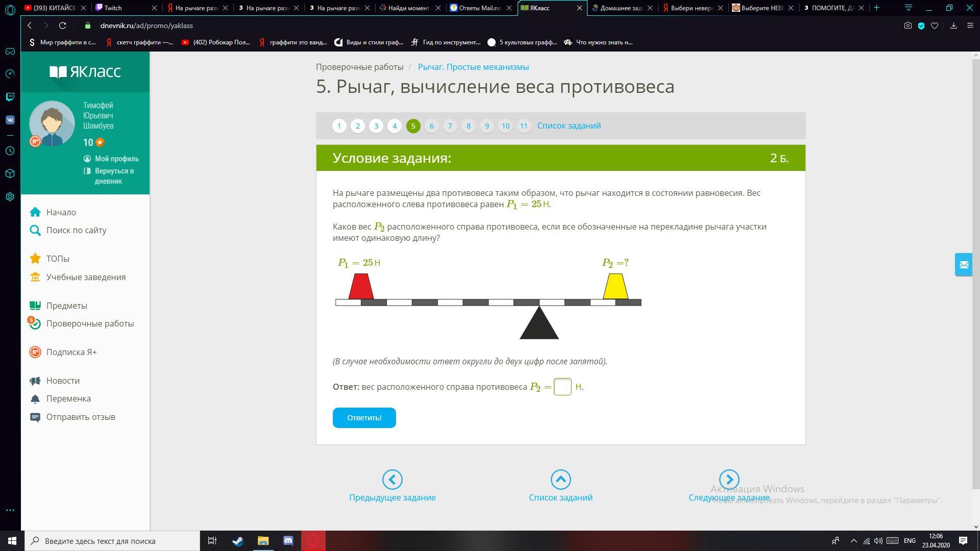
Task: Go to next task arrow icon
Action: [729, 479]
